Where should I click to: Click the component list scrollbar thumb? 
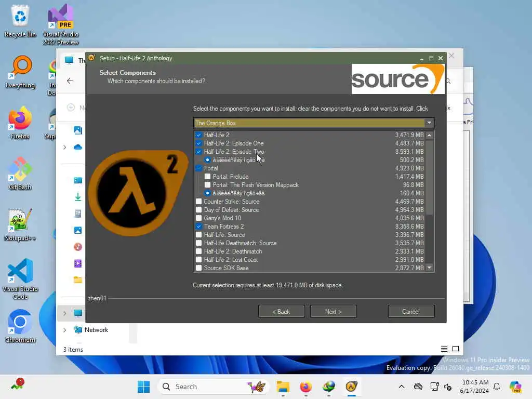[x=430, y=177]
